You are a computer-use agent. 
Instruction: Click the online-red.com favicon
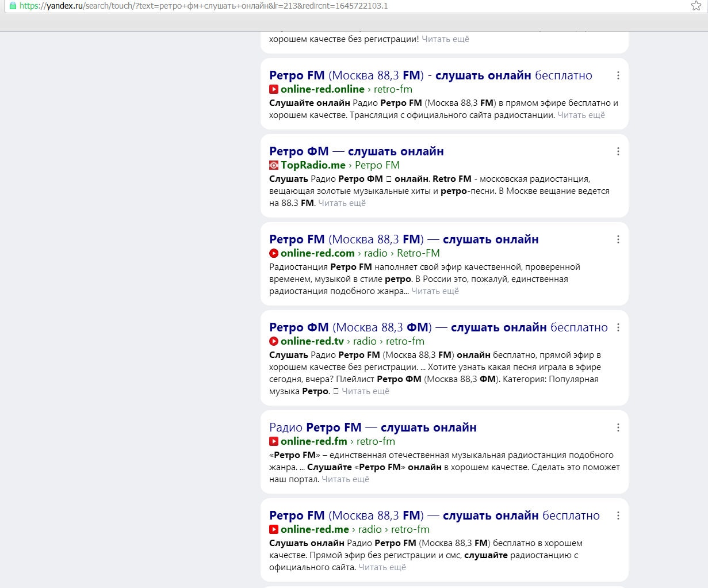(274, 253)
